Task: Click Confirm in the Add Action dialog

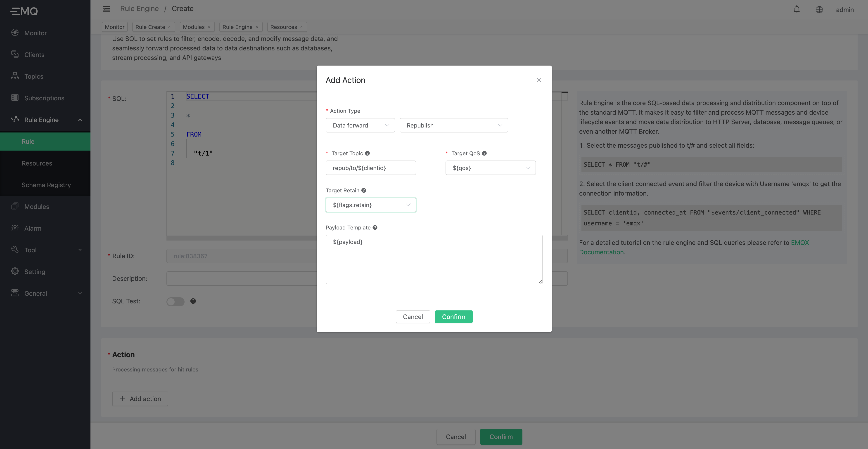Action: (453, 317)
